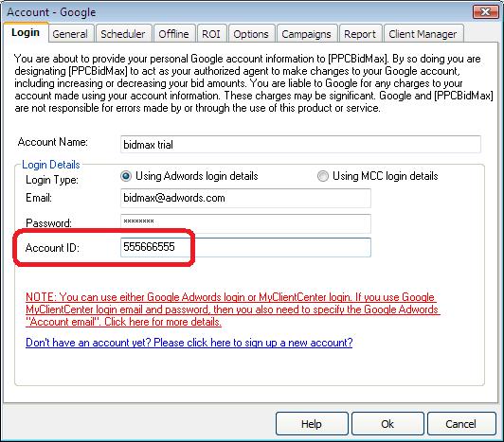Open the Report tab

[x=361, y=34]
